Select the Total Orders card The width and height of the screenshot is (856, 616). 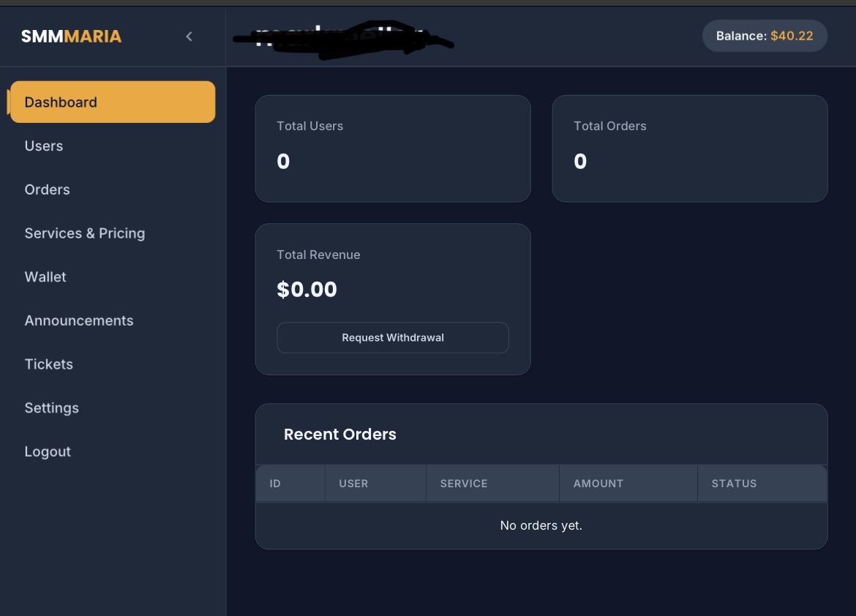coord(689,149)
